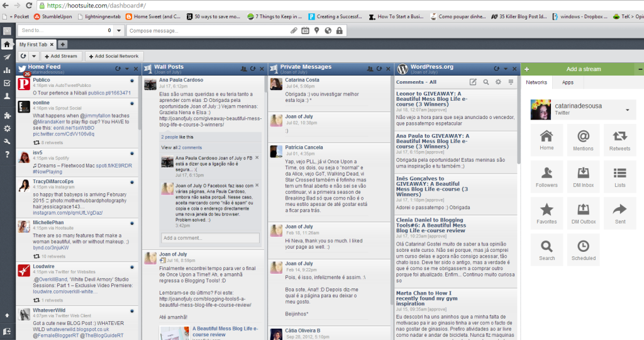Click the compose edit icon in WordPress Comments bar

click(x=473, y=82)
